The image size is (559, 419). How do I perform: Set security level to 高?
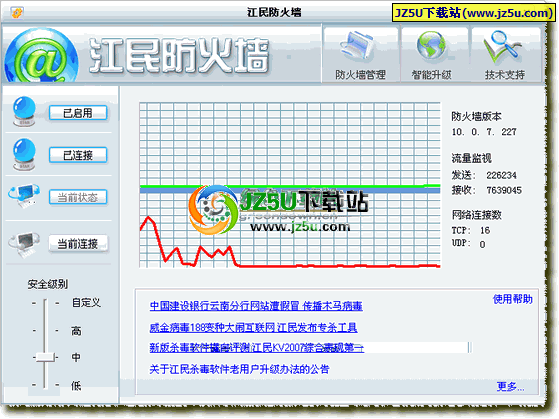(76, 331)
